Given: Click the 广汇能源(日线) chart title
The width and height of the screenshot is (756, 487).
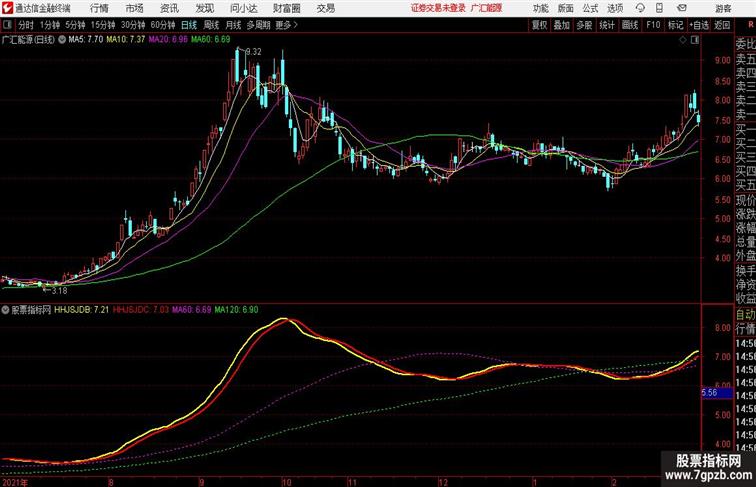Looking at the screenshot, I should (28, 40).
